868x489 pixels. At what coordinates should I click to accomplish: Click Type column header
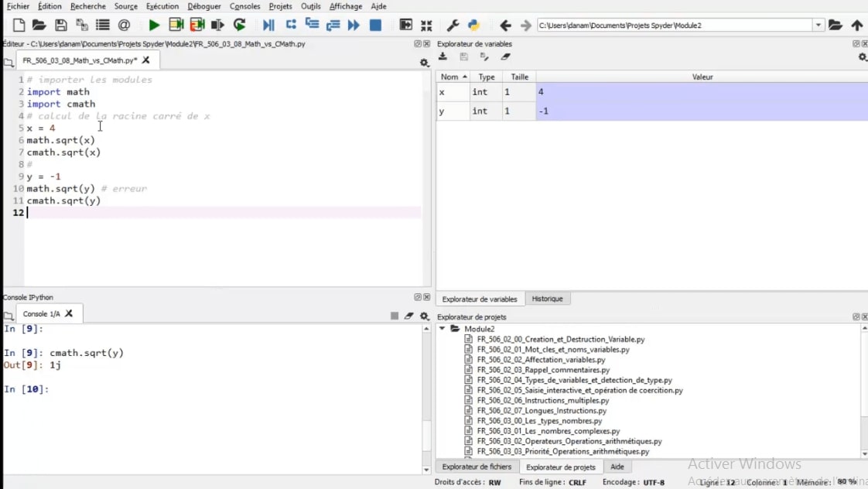(487, 77)
